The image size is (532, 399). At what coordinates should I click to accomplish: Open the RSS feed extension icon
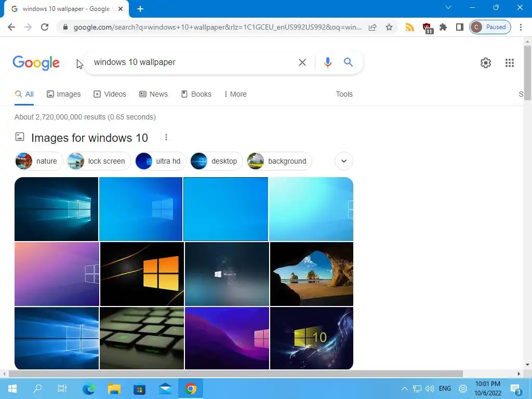(409, 27)
